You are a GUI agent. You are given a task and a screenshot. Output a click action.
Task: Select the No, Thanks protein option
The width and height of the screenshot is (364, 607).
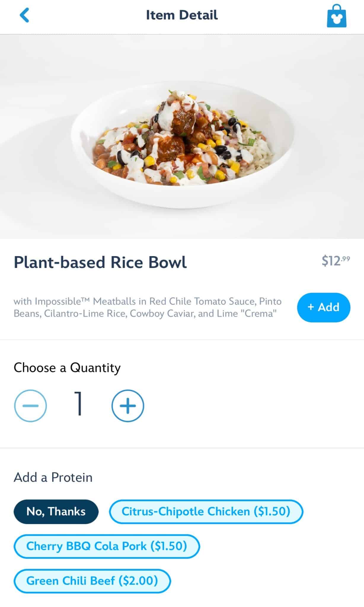click(x=56, y=512)
